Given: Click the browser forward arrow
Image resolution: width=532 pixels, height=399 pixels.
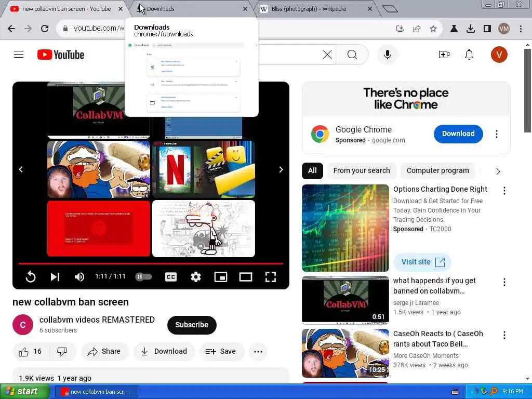Looking at the screenshot, I should pos(28,29).
